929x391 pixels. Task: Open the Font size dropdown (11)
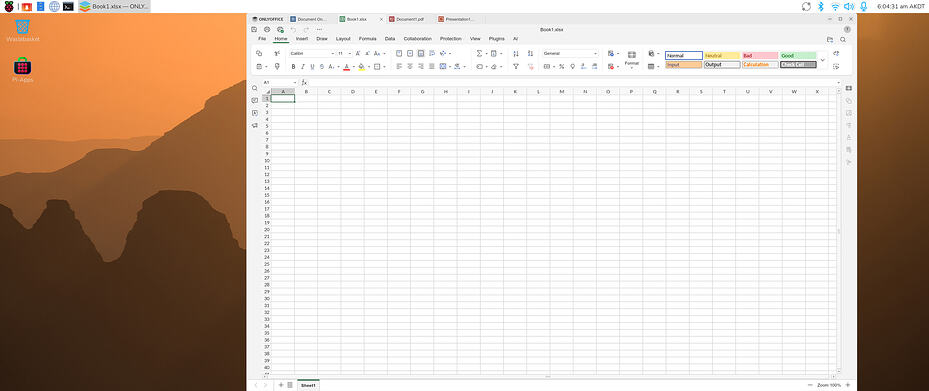click(350, 53)
